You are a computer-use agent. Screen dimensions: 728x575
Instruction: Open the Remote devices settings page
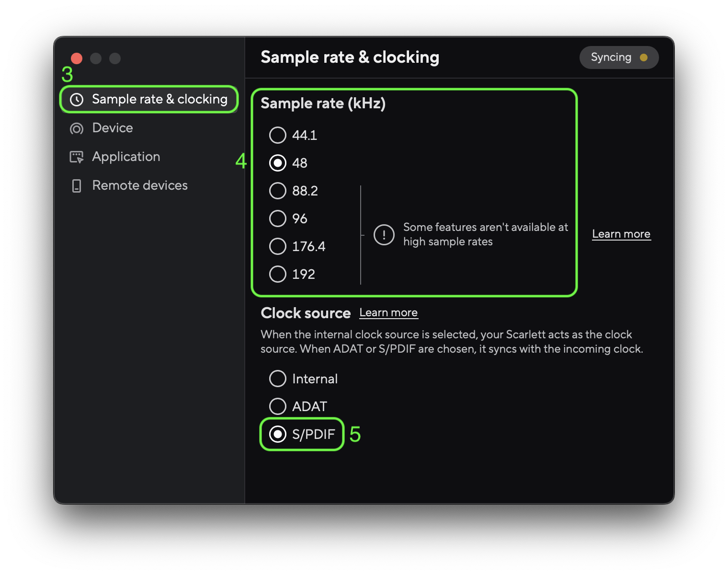[x=139, y=185]
